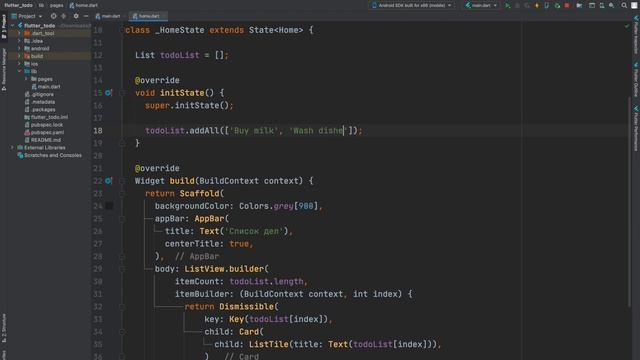
Task: Hide the Project panel with the minus icon
Action: [x=86, y=16]
